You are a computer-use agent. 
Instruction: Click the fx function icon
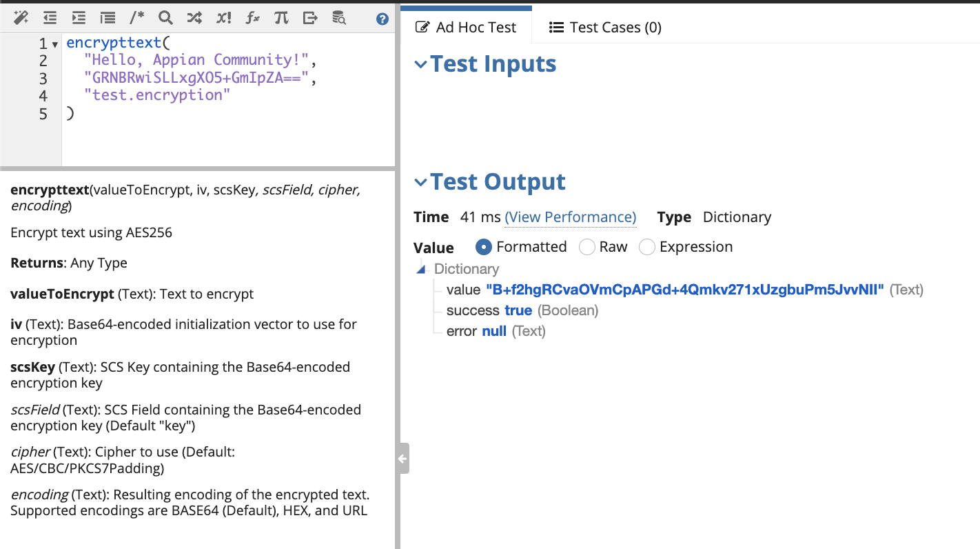click(x=253, y=18)
